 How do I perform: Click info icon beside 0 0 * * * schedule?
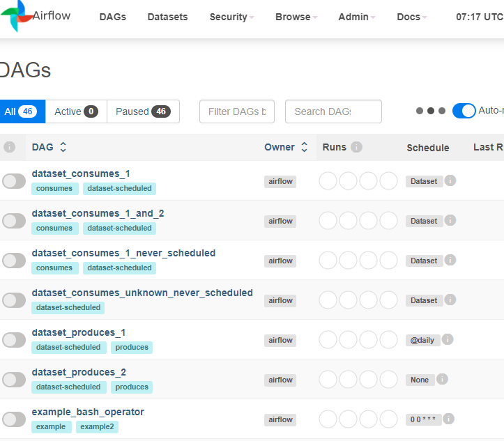pos(448,419)
